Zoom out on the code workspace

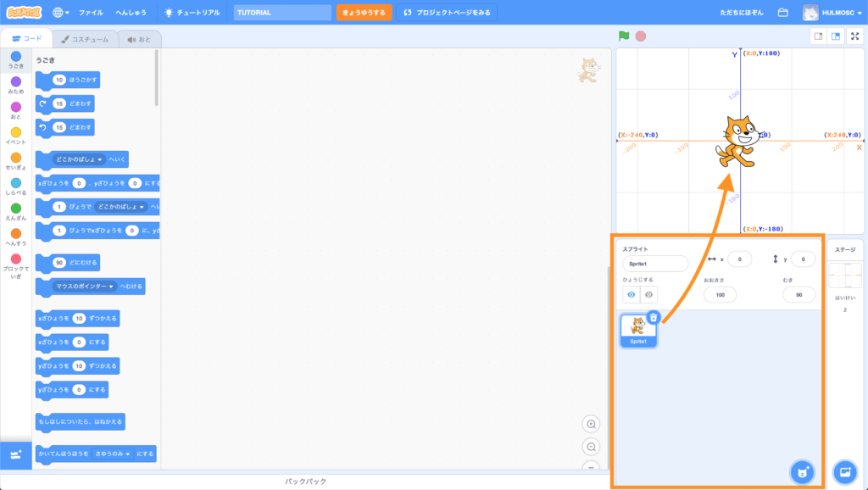[592, 447]
